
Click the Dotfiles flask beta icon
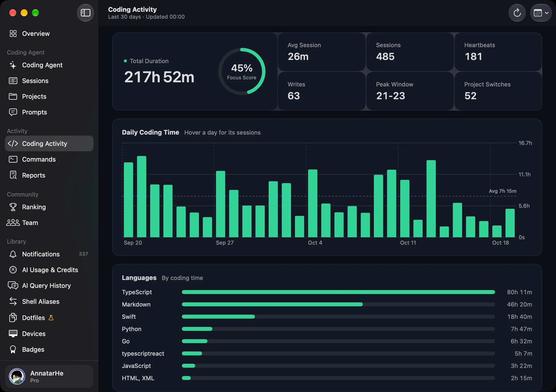click(x=51, y=318)
